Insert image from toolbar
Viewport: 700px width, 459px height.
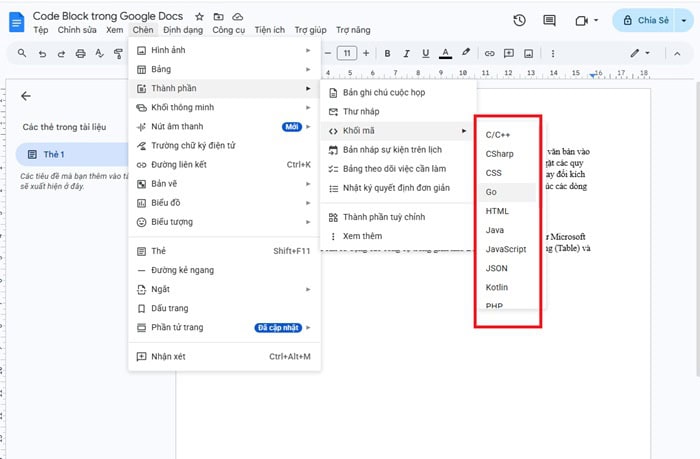(529, 54)
